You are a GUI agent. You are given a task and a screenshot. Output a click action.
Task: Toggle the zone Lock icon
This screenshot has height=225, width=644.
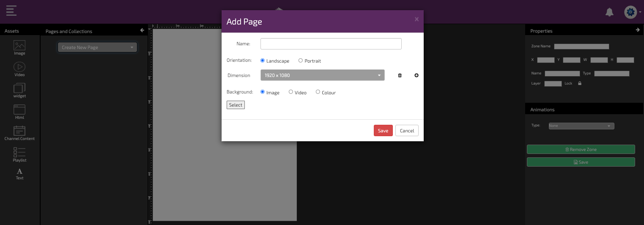point(580,83)
